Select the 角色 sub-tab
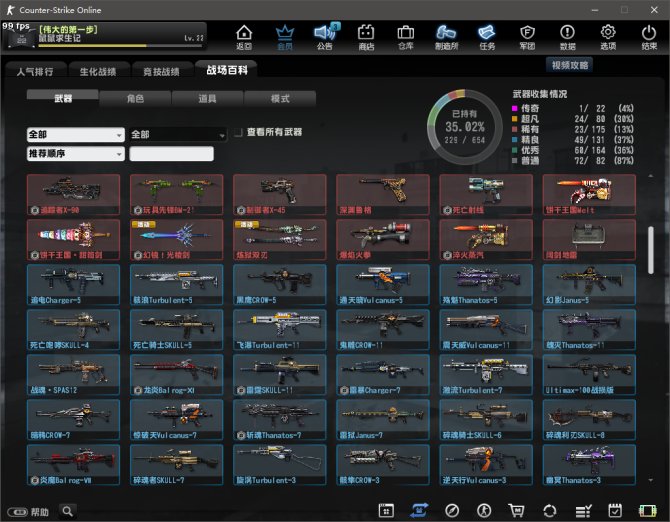Viewport: 670px width, 522px height. tap(135, 98)
